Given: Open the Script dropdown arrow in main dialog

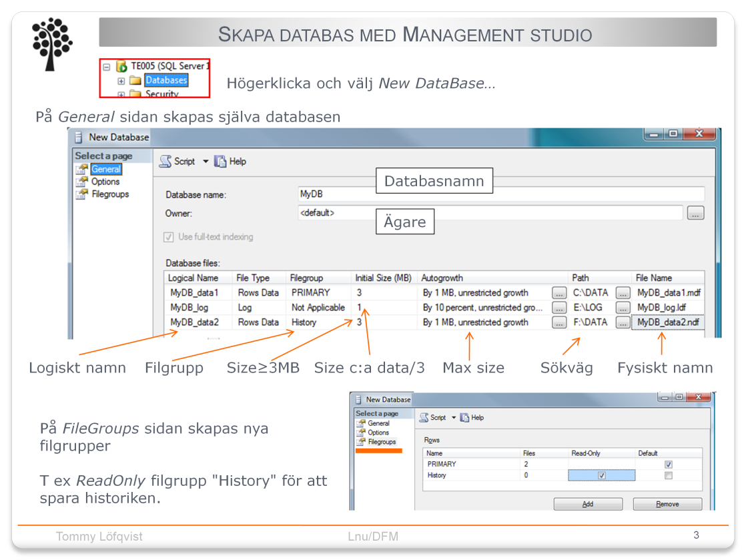Looking at the screenshot, I should tap(206, 162).
